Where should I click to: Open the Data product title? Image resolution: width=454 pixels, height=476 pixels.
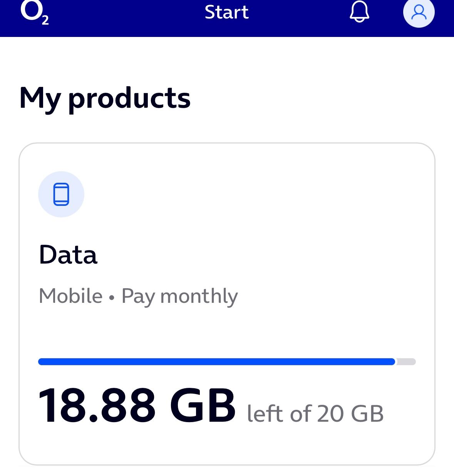pos(68,255)
